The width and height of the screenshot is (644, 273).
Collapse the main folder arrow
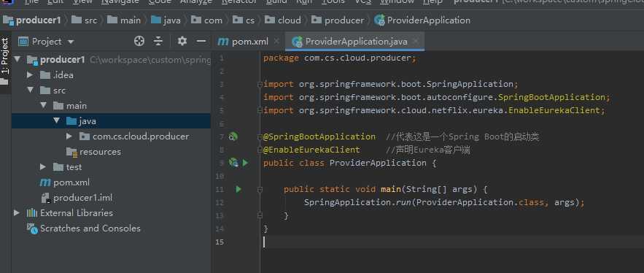(x=44, y=106)
